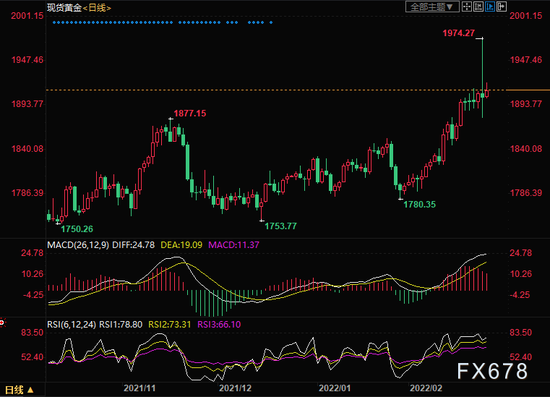The width and height of the screenshot is (550, 397).
Task: Select the <日线> period label in title
Action: 97,7
